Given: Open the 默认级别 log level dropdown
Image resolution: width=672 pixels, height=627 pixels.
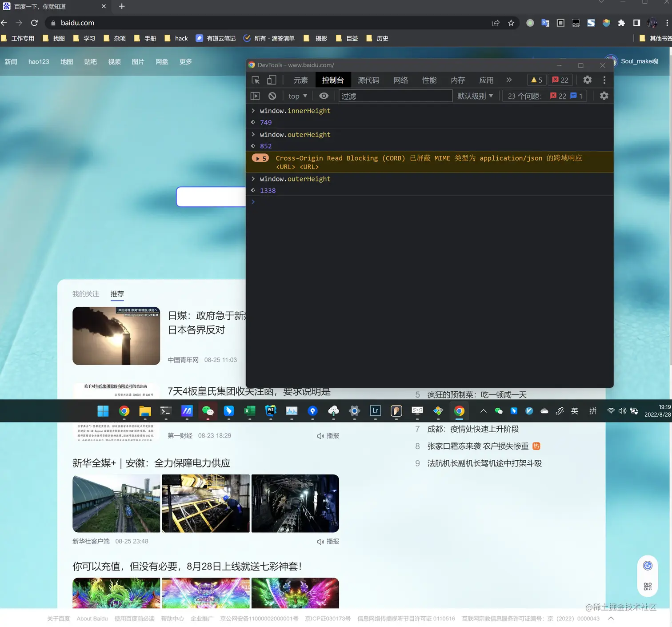Looking at the screenshot, I should [x=475, y=96].
